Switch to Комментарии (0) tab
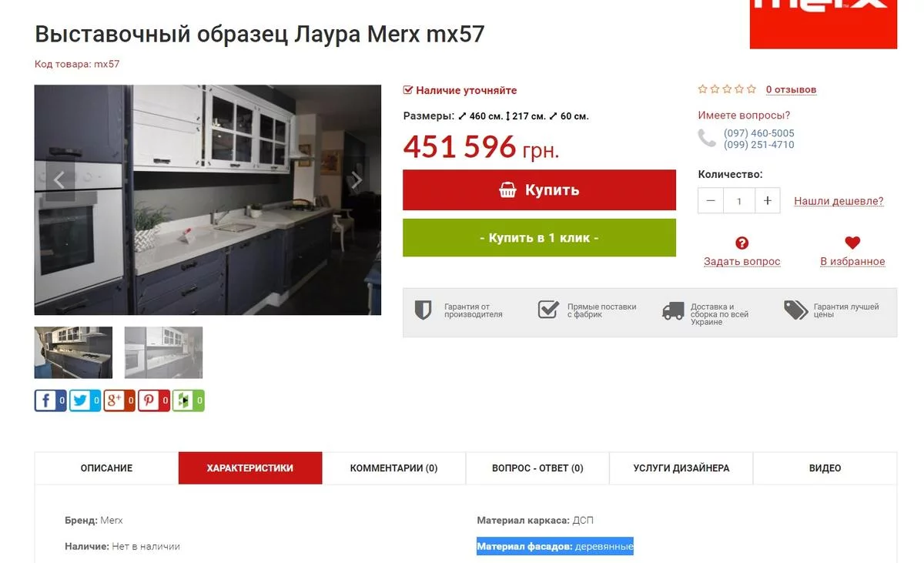This screenshot has height=563, width=924. click(394, 468)
